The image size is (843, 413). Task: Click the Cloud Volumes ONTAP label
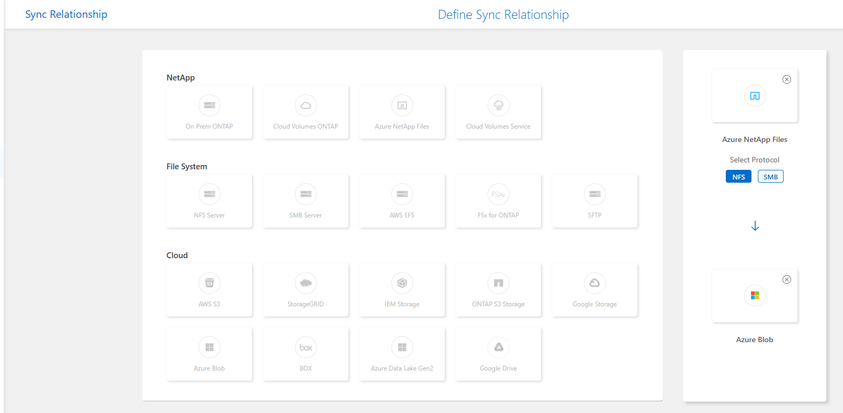click(306, 126)
